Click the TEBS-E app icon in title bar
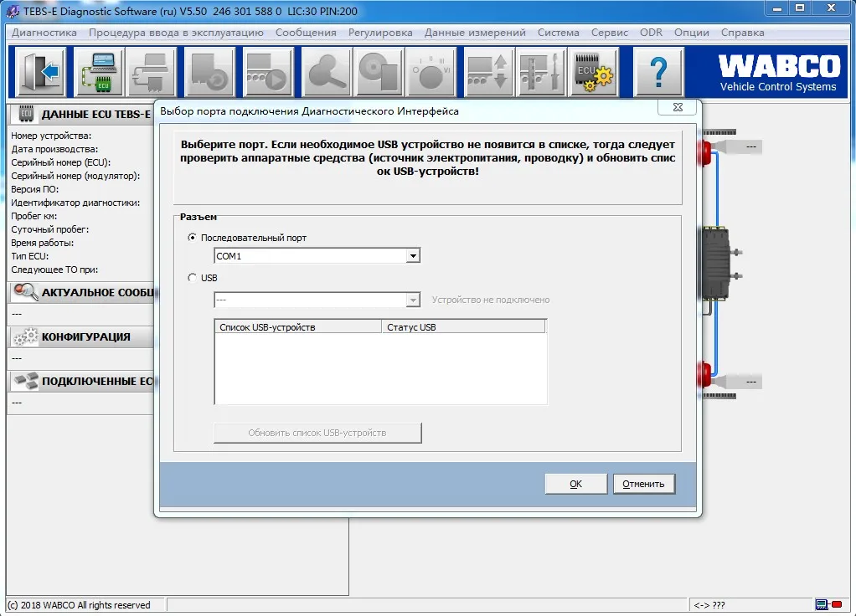Screen dimensions: 856x616 pos(13,11)
